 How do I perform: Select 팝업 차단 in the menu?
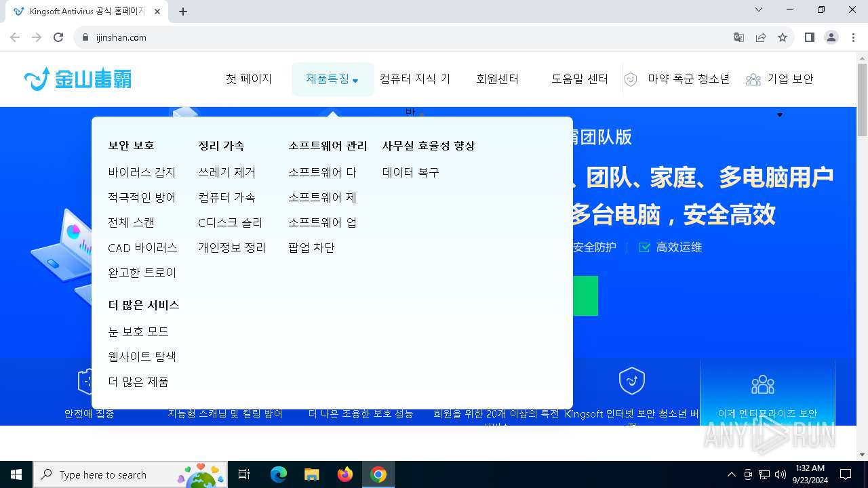click(311, 248)
